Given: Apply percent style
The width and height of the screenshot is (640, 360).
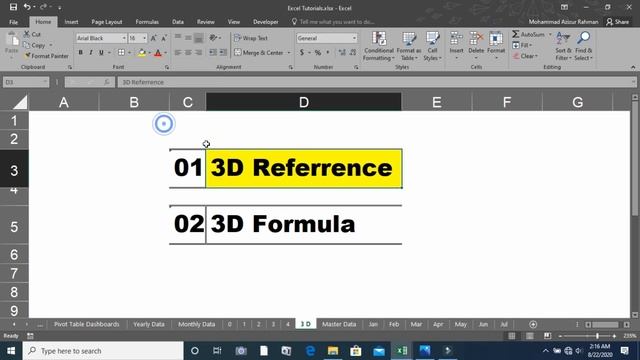Looking at the screenshot, I should (318, 53).
